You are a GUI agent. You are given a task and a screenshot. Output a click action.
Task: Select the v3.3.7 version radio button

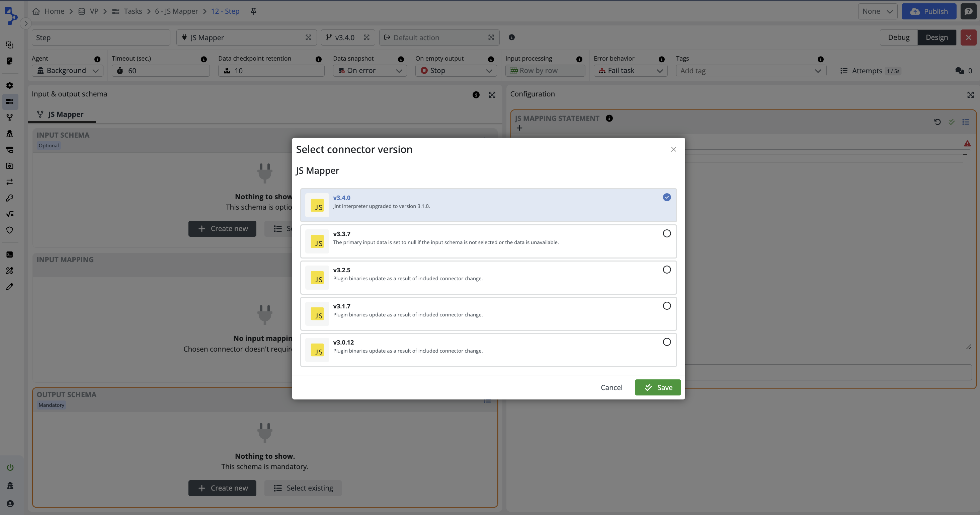click(x=666, y=233)
